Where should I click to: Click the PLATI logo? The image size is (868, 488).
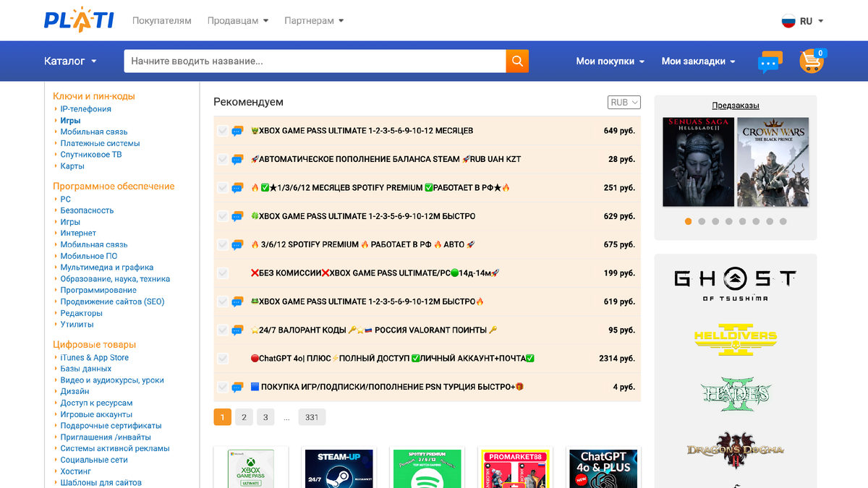tap(78, 20)
